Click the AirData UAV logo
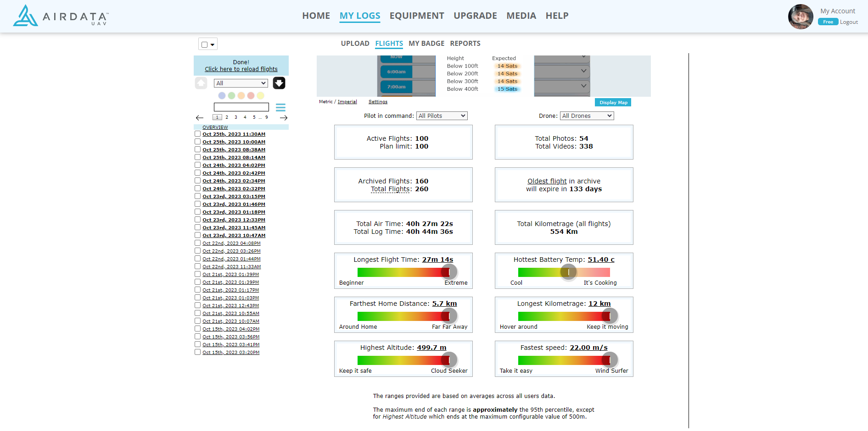The image size is (868, 431). click(61, 16)
